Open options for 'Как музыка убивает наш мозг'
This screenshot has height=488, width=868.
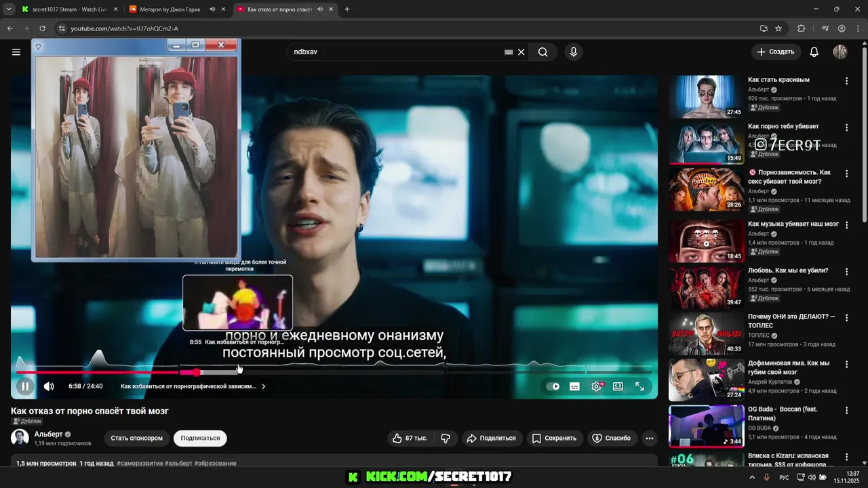(x=846, y=225)
